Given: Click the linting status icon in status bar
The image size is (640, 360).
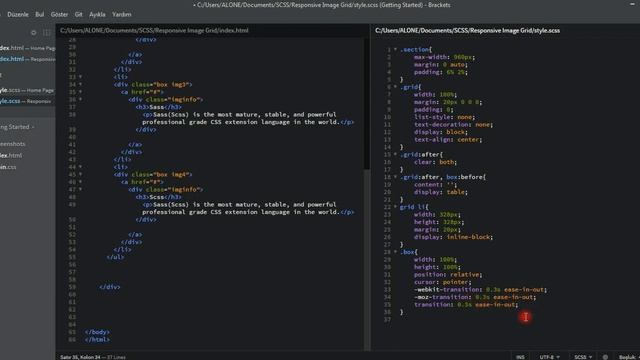Looking at the screenshot, I should click(x=605, y=357).
